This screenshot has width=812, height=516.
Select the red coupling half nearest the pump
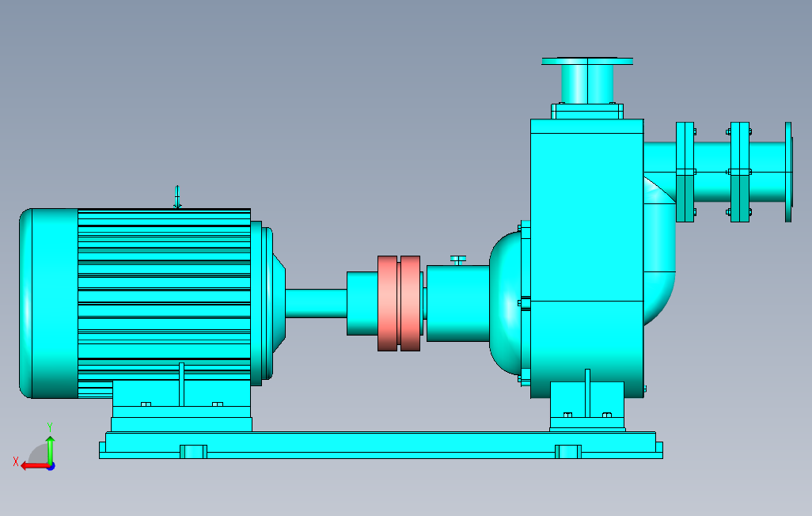[410, 303]
